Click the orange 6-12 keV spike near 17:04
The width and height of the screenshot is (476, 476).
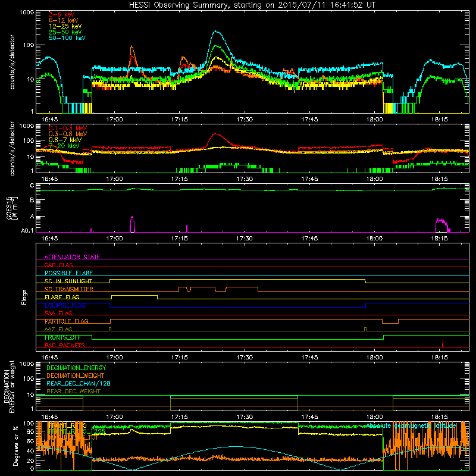(x=131, y=47)
